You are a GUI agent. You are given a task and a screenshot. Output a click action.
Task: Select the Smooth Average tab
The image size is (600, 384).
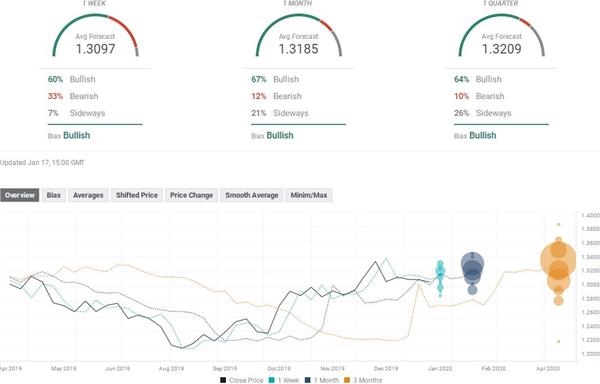(x=252, y=195)
